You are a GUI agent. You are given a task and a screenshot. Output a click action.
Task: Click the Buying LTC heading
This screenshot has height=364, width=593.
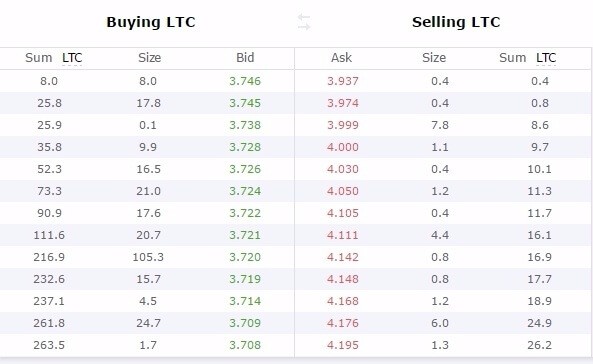151,22
